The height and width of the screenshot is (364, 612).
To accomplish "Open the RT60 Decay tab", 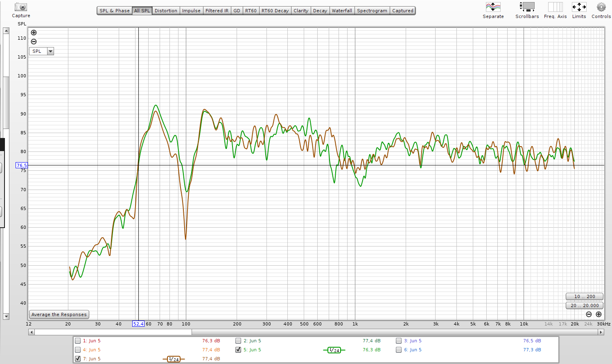I will [x=275, y=11].
